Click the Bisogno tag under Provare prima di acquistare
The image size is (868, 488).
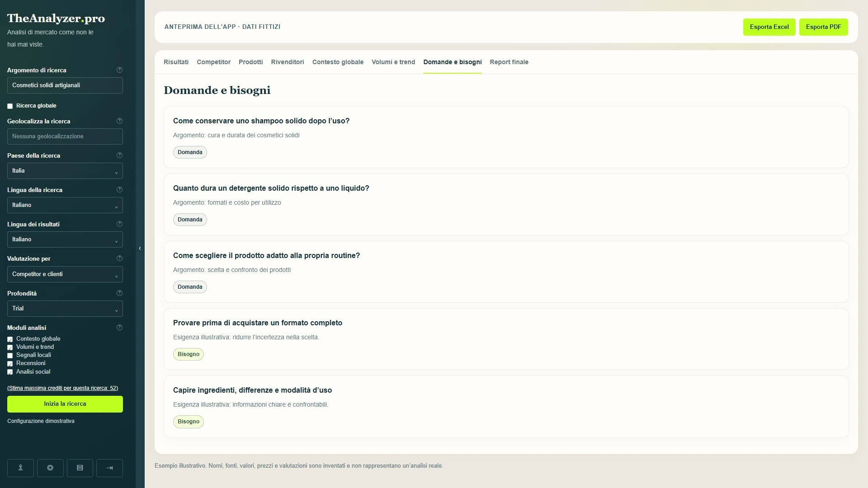pos(189,354)
